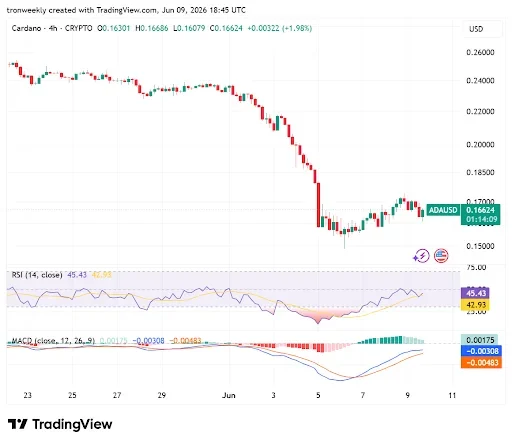512x444 pixels.
Task: Click the TradingView logo
Action: [x=60, y=424]
